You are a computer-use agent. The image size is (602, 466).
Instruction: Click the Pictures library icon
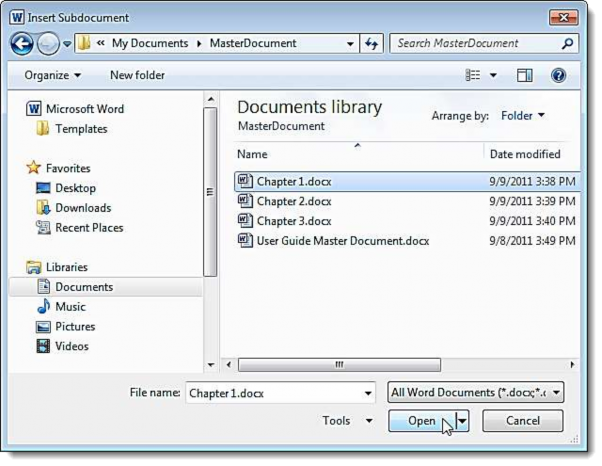pyautogui.click(x=43, y=327)
